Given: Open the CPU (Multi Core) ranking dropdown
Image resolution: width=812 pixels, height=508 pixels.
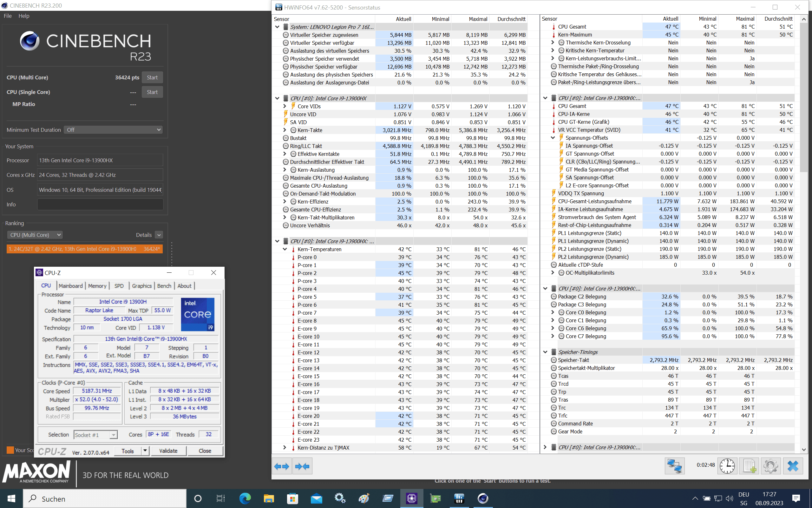Looking at the screenshot, I should tap(35, 235).
